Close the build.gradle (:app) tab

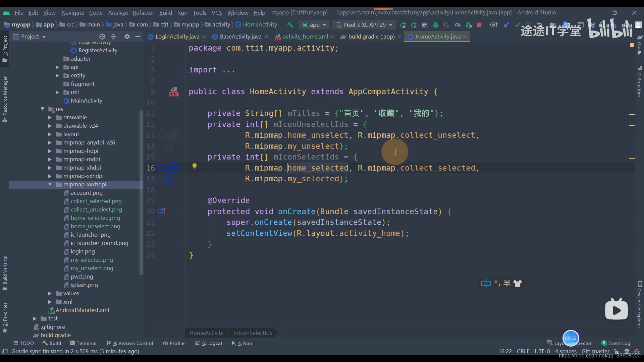399,37
